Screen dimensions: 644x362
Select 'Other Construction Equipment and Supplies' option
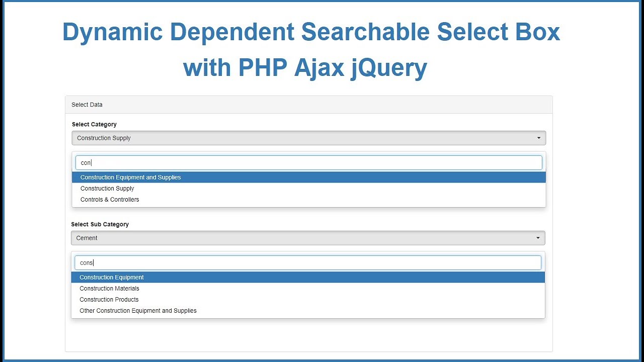308,311
